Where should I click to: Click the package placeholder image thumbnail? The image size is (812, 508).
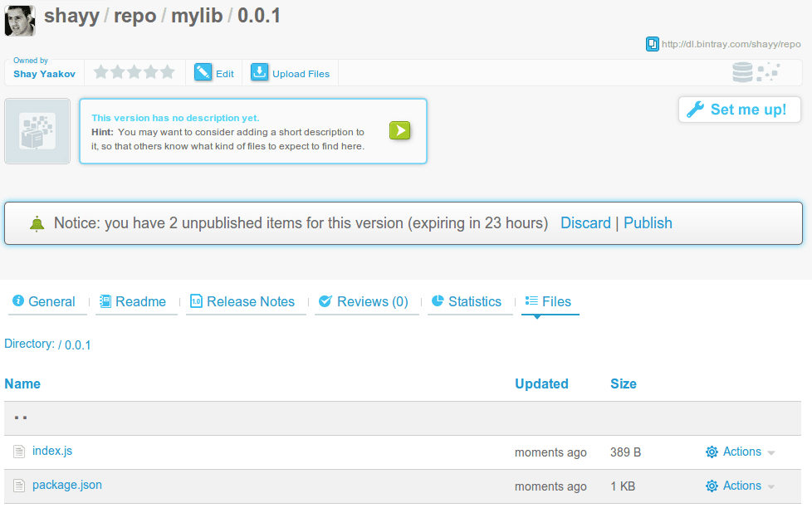click(37, 131)
